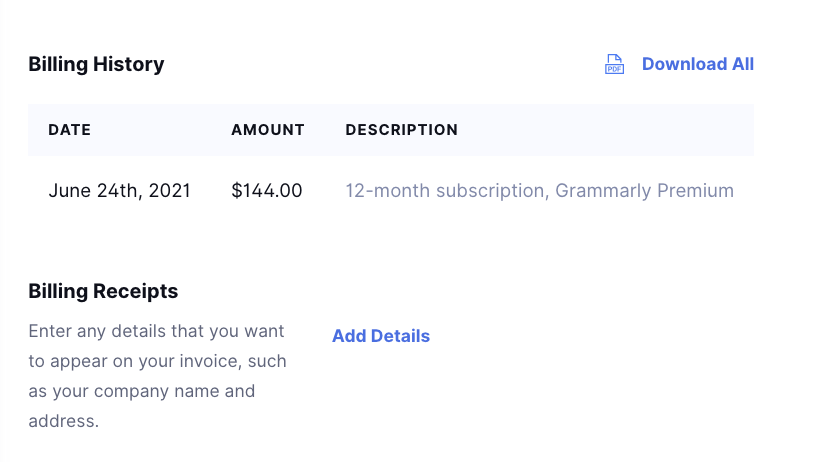Screen dimensions: 829x462
Task: Click the DESCRIPTION column header
Action: [401, 130]
